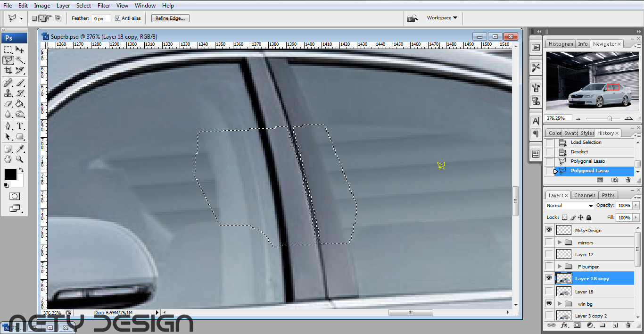Open the Fill slider arrow

[x=636, y=217]
